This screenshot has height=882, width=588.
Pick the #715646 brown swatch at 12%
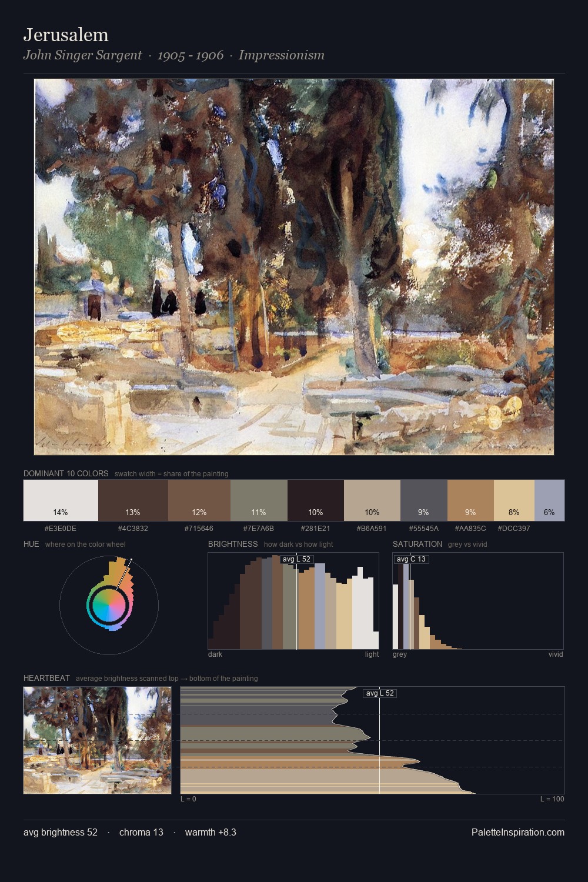tap(199, 500)
